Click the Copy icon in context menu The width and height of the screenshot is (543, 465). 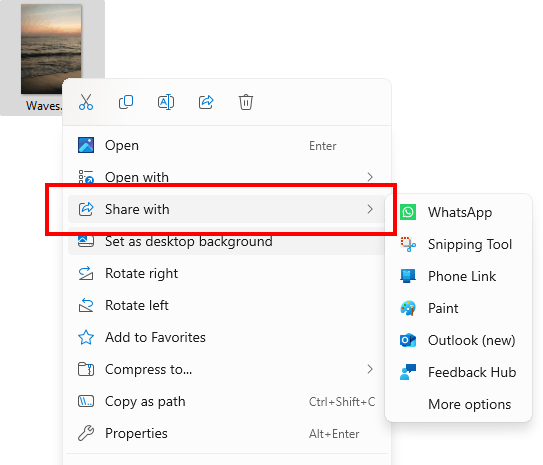coord(126,102)
